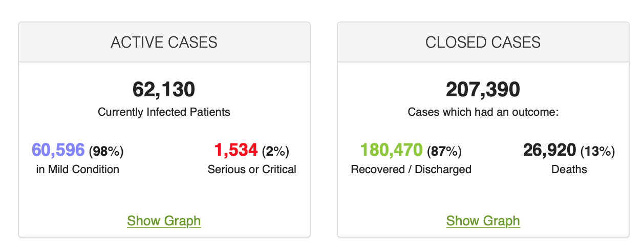This screenshot has width=644, height=252.
Task: Click the green 180,470 recovered number
Action: (392, 150)
